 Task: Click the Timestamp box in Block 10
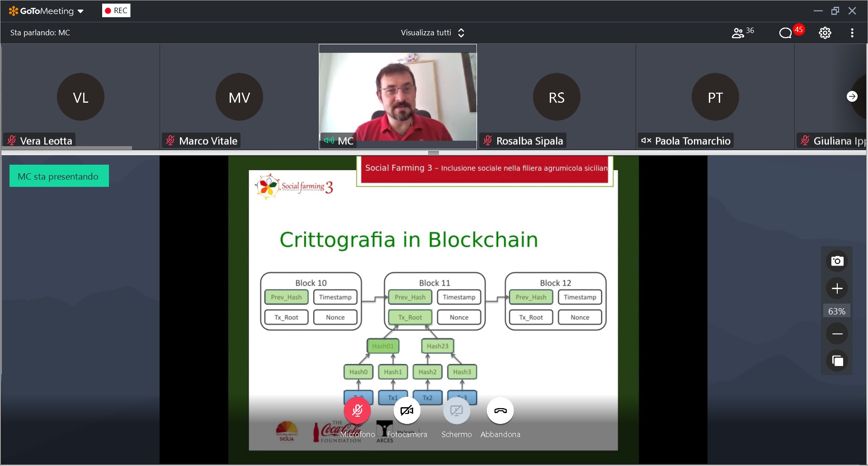(335, 297)
